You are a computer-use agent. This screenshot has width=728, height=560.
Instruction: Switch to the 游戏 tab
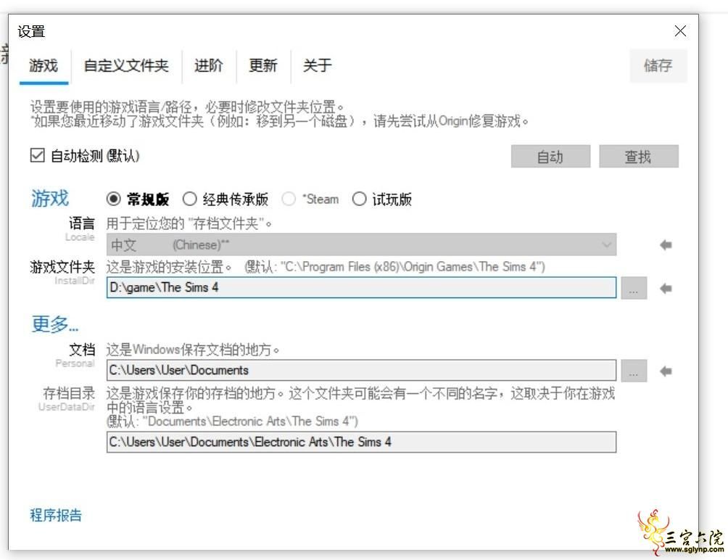[44, 65]
